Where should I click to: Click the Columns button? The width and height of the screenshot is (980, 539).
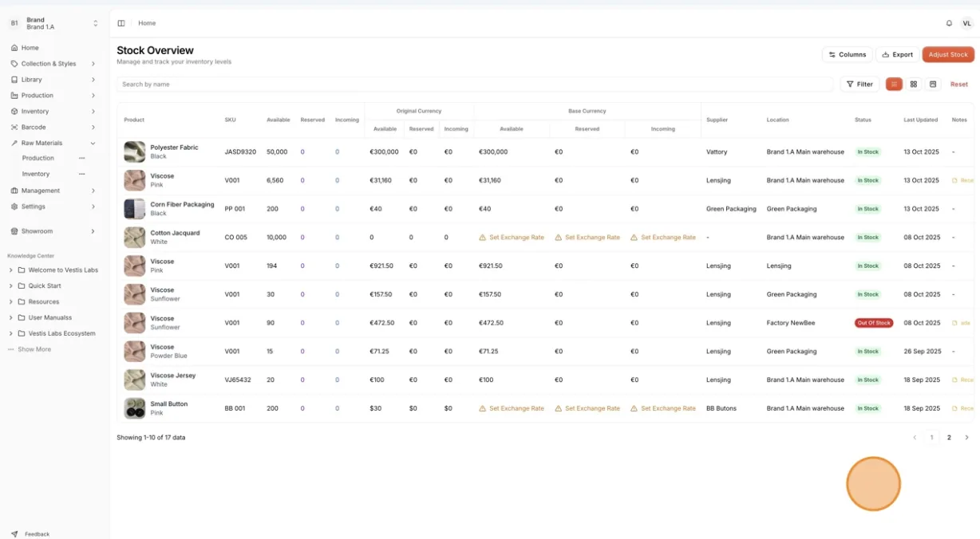847,54
